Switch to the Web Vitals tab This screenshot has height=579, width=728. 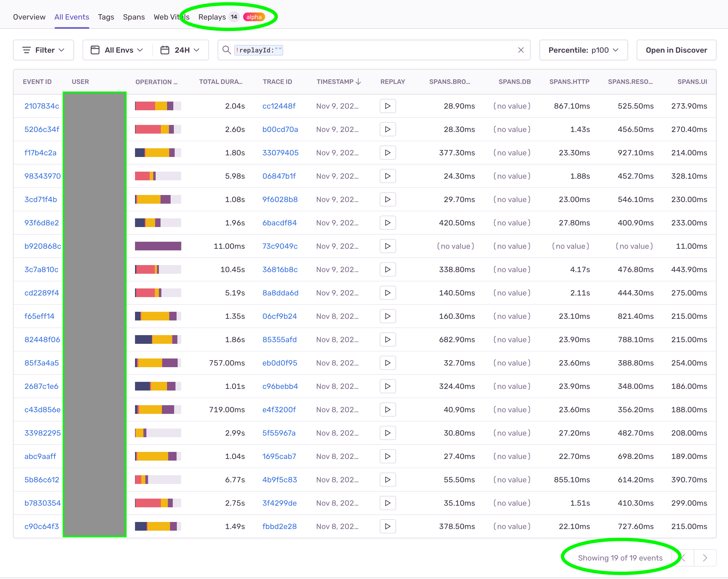(x=171, y=17)
